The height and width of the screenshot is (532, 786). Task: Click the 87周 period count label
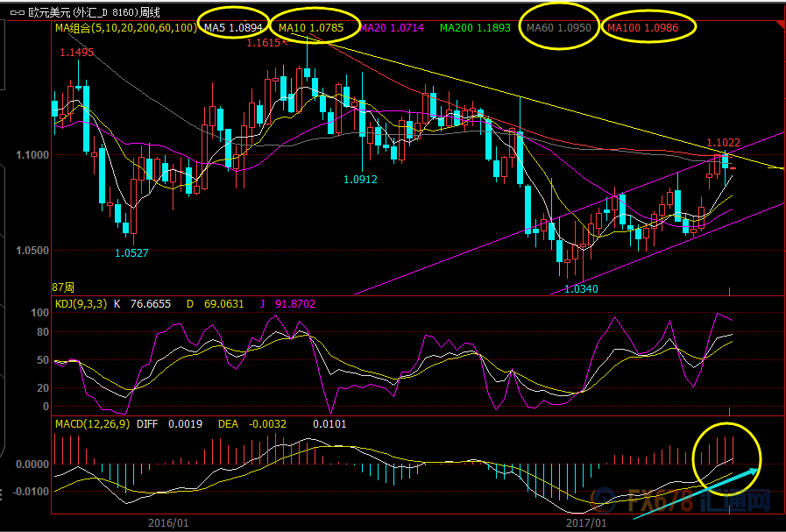pos(63,287)
